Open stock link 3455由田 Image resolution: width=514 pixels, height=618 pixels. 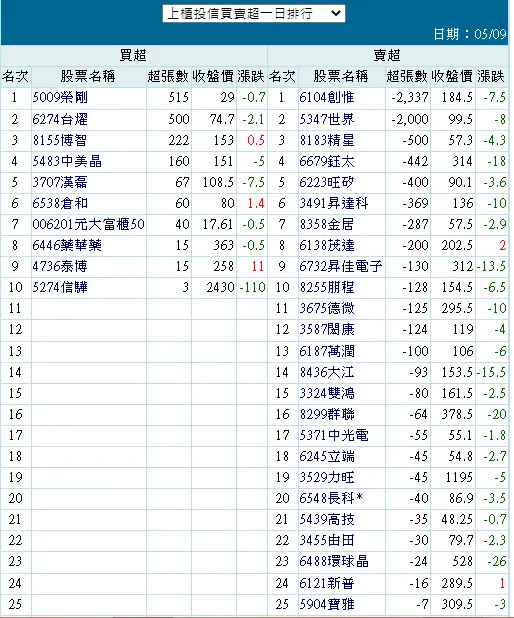point(327,540)
